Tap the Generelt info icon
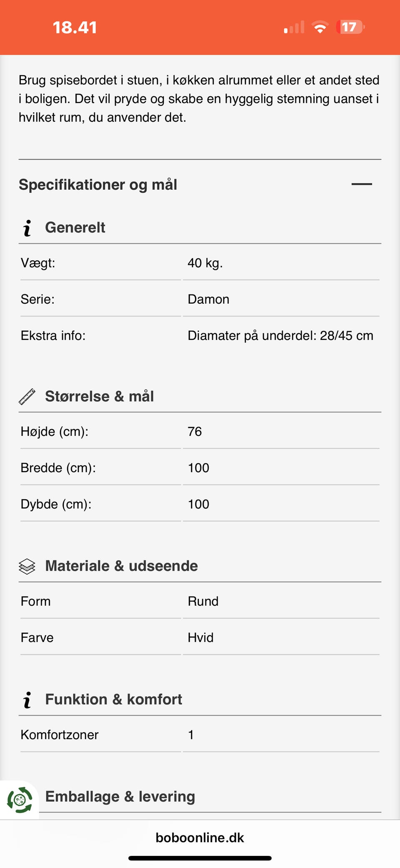 pos(27,228)
